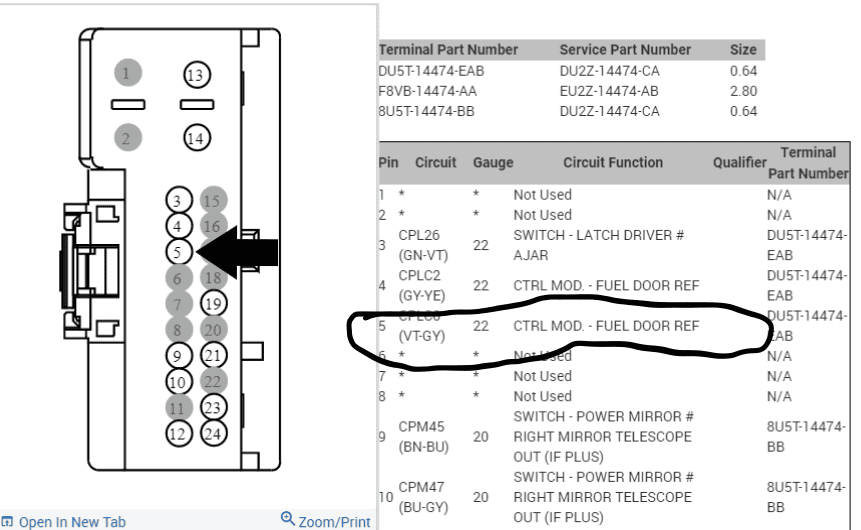861x530 pixels.
Task: Click circuit CPM45 (BN-BU) cell
Action: tap(423, 437)
